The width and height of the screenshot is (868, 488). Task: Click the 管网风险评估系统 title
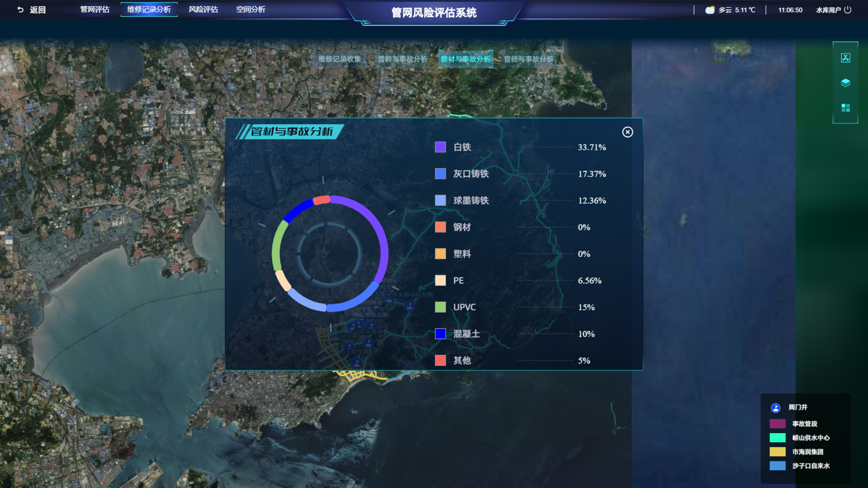[x=434, y=13]
